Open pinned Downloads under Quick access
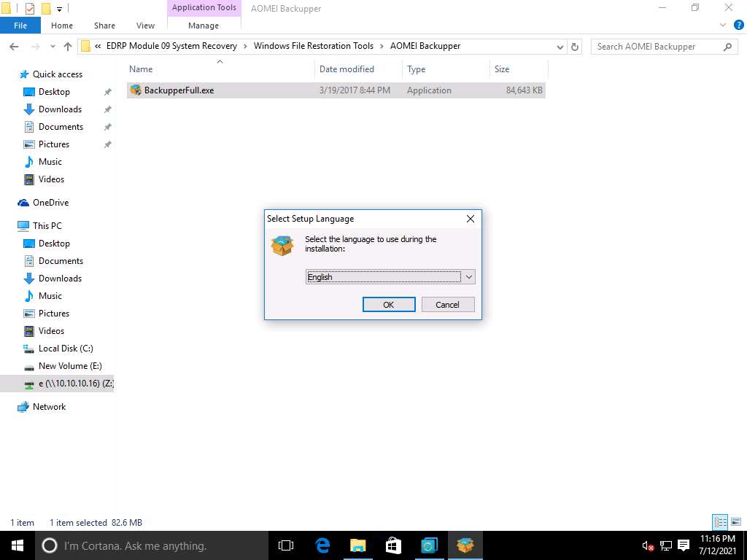Viewport: 747px width, 560px height. tap(60, 109)
